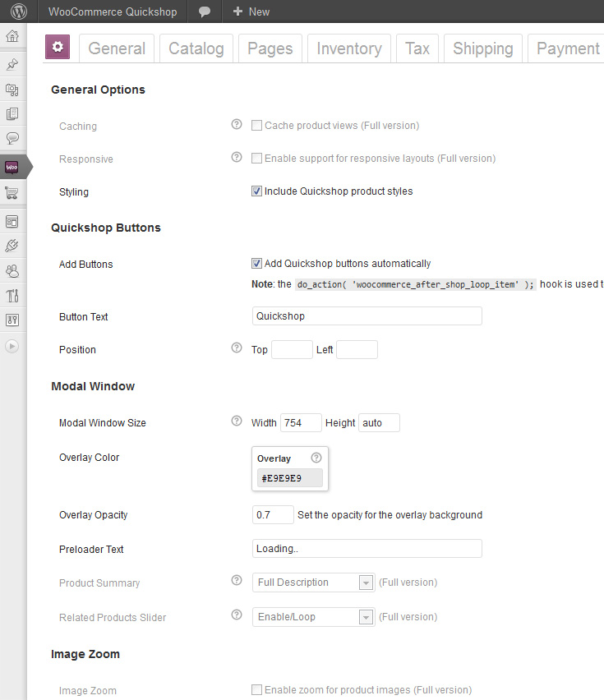Screen dimensions: 604x700
Task: Switch to the Payment tab
Action: (x=566, y=48)
